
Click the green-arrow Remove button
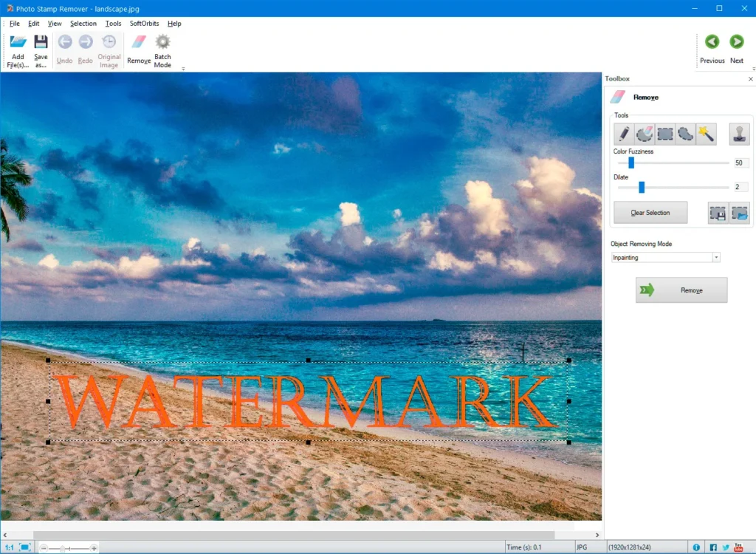click(x=681, y=290)
